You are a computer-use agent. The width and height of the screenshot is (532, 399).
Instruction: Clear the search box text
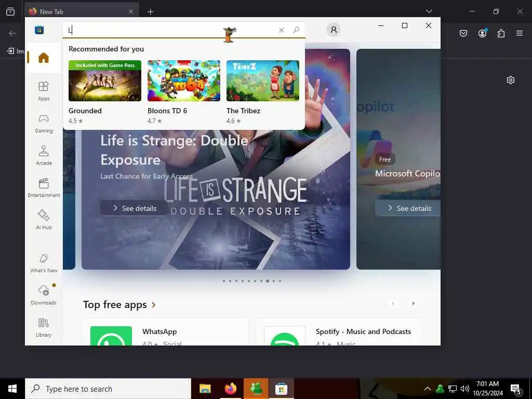click(x=281, y=30)
